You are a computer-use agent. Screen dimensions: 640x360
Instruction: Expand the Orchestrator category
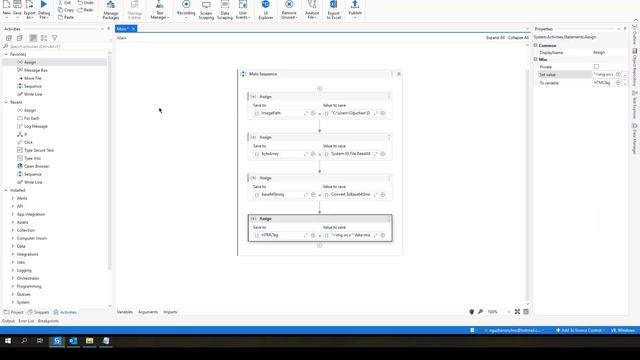[x=13, y=278]
